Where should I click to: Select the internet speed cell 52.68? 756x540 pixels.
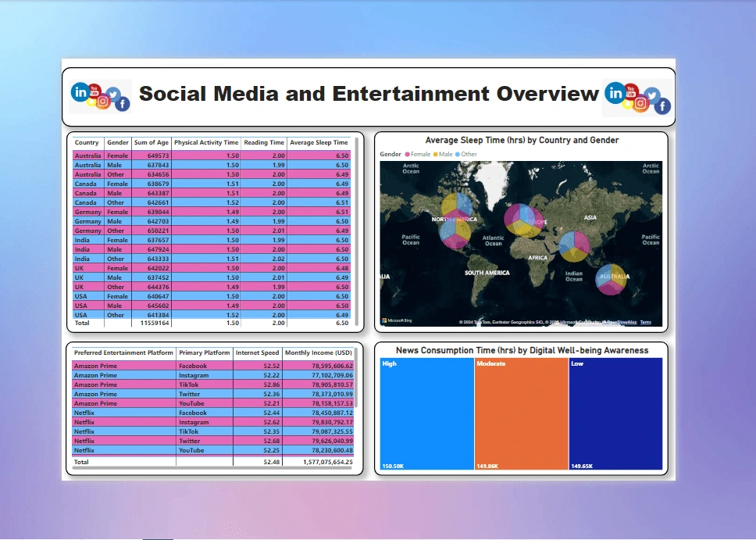coord(258,441)
